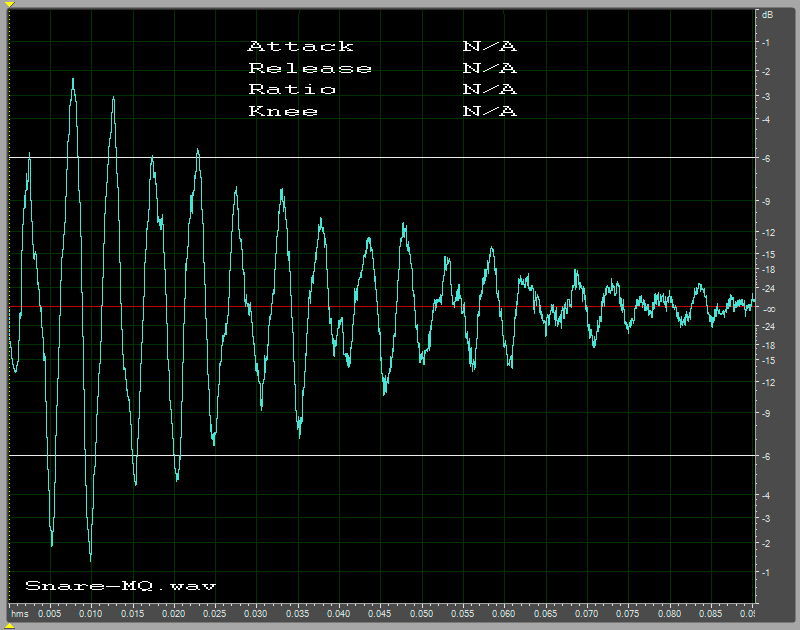Click the Knee label
800x630 pixels.
[x=283, y=111]
